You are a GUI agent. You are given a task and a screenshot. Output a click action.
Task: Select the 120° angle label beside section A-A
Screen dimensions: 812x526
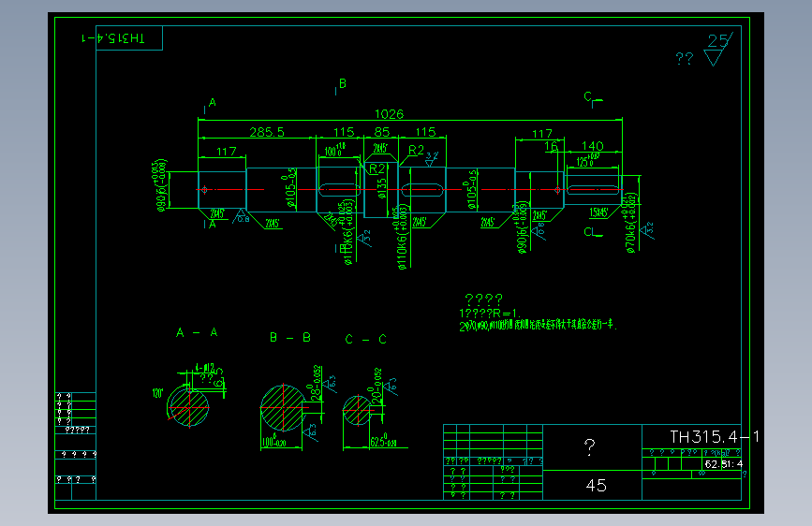[157, 393]
